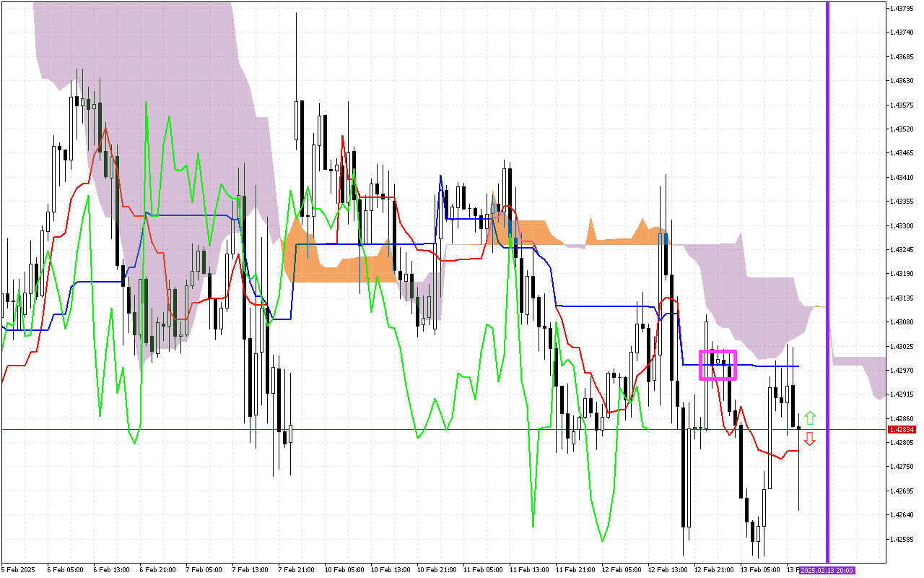Click the 1.43355 price axis label
The height and width of the screenshot is (578, 924).
[902, 202]
